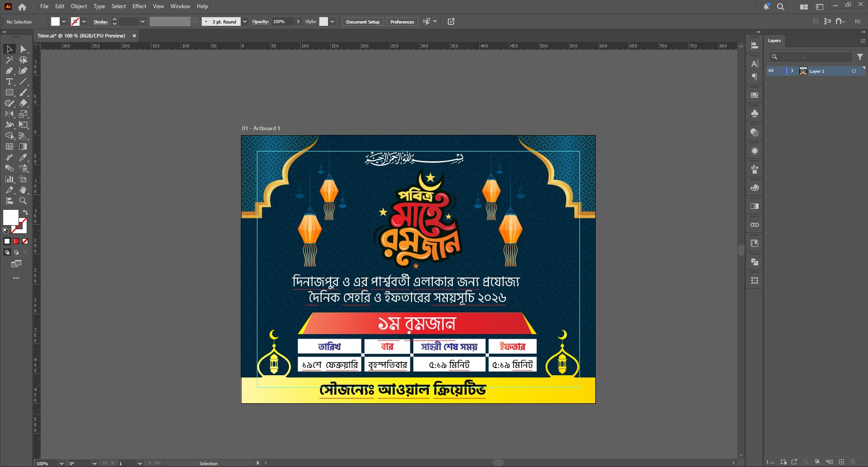Open the File menu
868x467 pixels.
pyautogui.click(x=44, y=6)
